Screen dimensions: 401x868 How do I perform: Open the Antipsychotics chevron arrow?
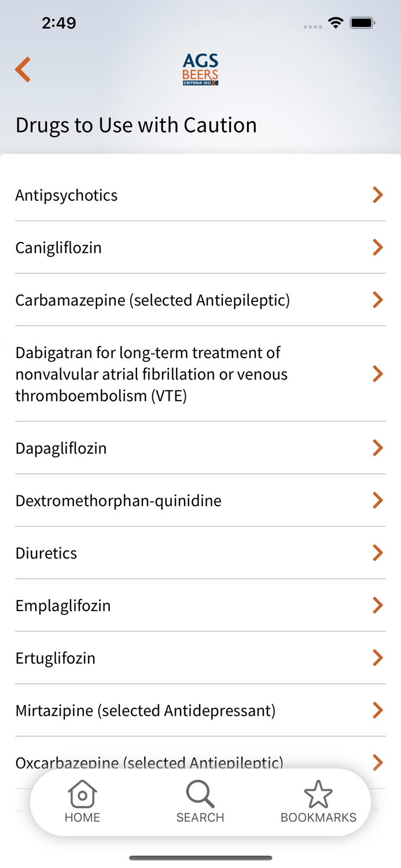[x=378, y=195]
